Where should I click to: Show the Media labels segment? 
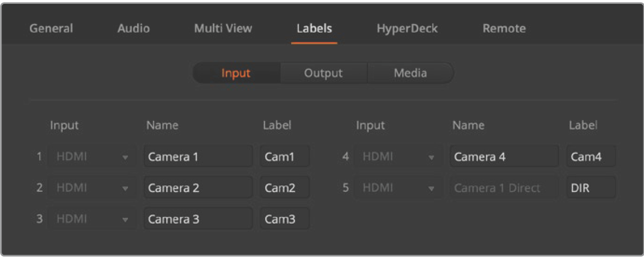click(410, 73)
